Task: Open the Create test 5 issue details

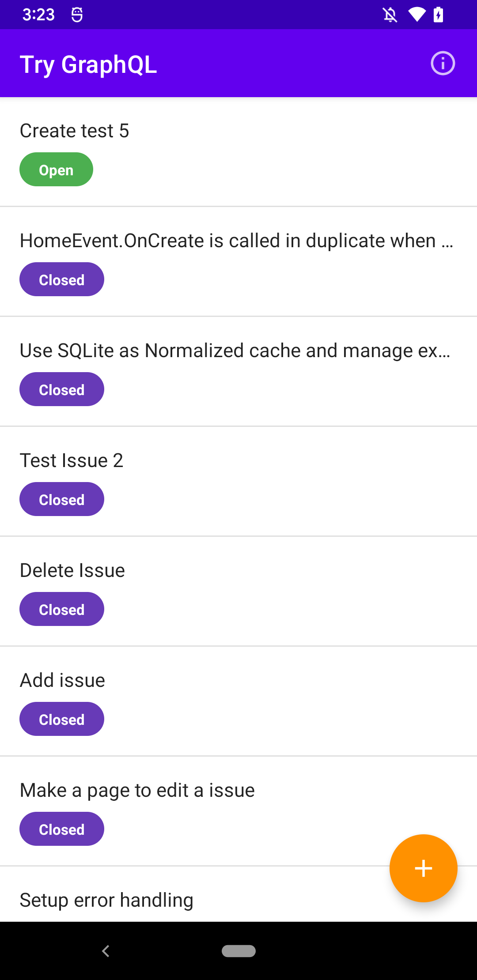Action: (x=74, y=130)
